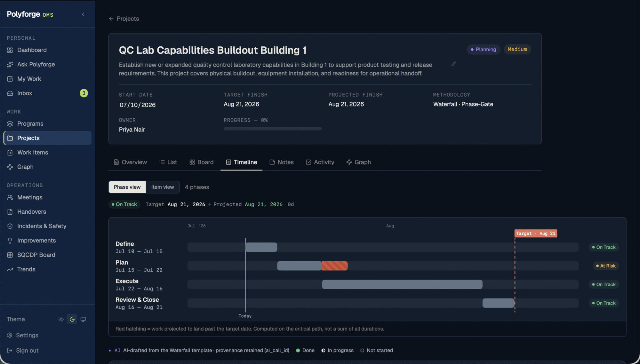Open Meetings in the sidebar

tap(47, 197)
